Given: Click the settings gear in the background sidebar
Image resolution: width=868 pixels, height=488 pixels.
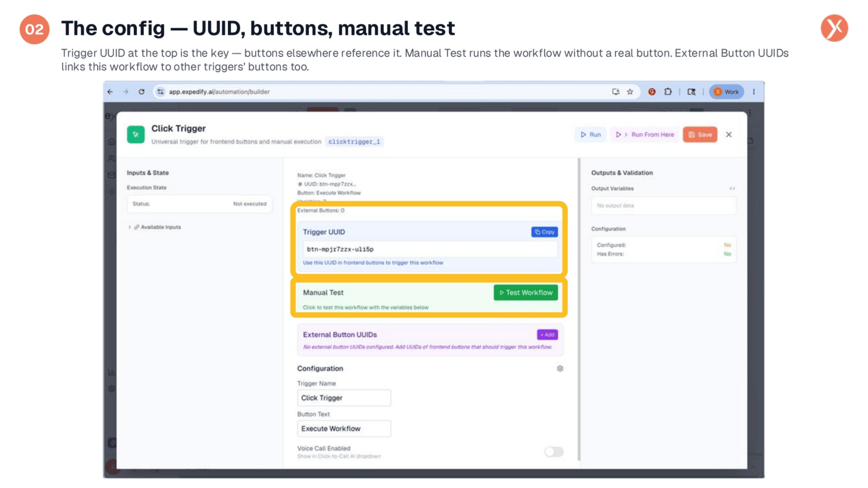Looking at the screenshot, I should coord(111,389).
